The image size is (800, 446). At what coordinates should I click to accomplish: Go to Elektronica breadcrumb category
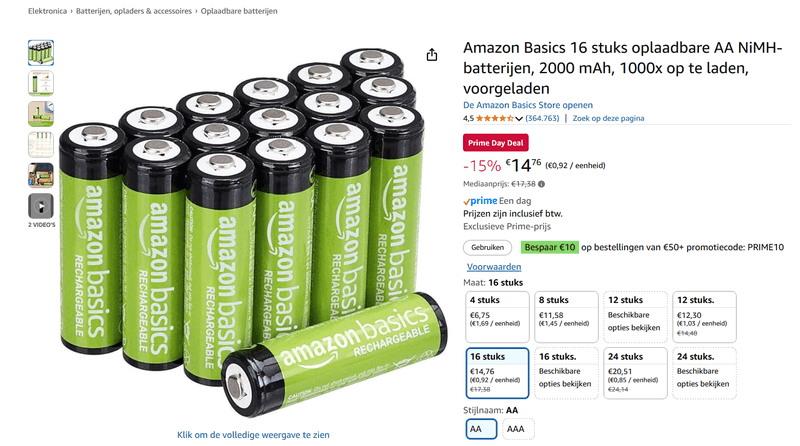(47, 11)
